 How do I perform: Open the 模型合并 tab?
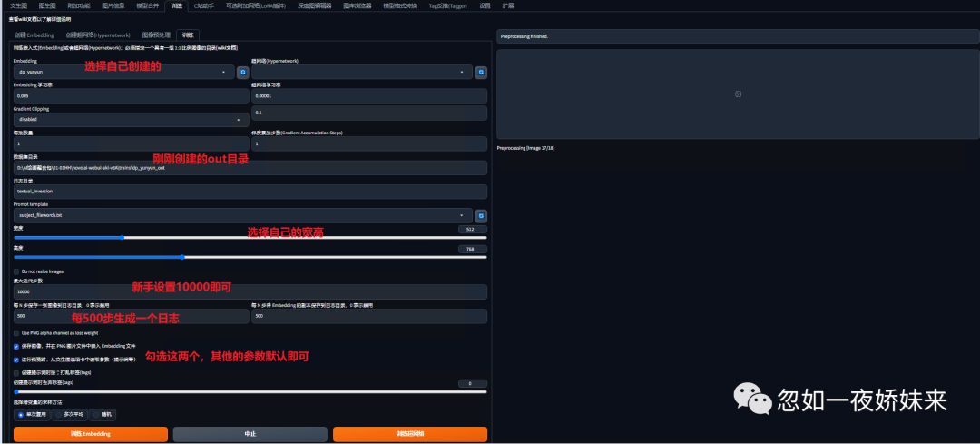[x=148, y=5]
